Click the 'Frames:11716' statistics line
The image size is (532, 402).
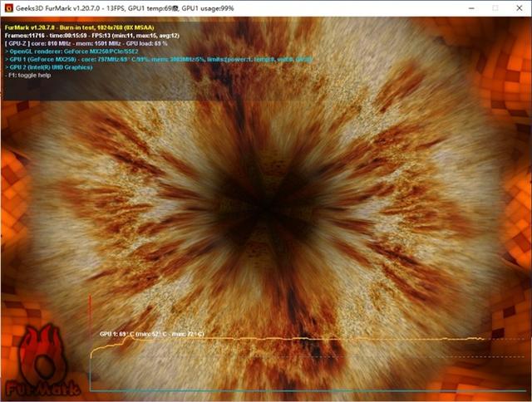pos(92,35)
